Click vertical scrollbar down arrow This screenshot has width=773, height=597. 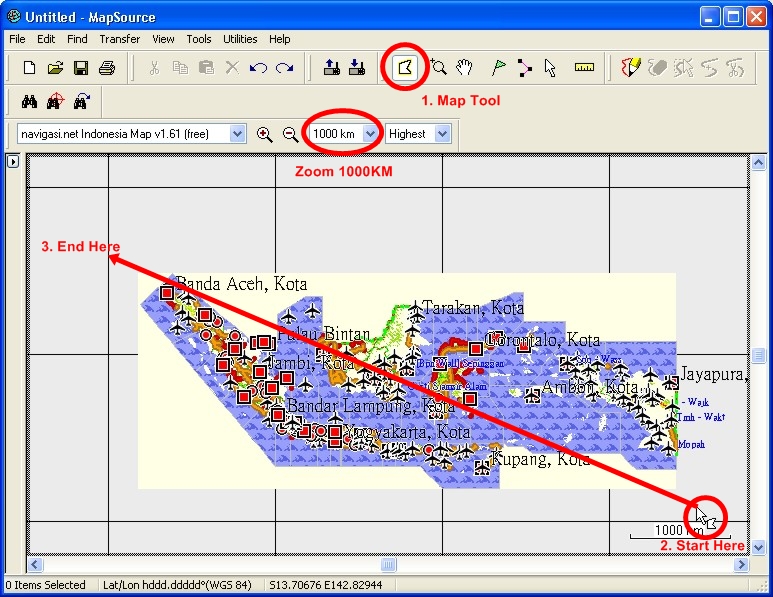click(x=759, y=546)
